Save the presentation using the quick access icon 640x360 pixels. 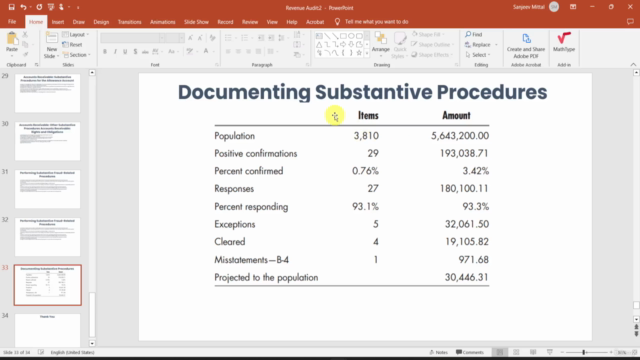[11, 7]
